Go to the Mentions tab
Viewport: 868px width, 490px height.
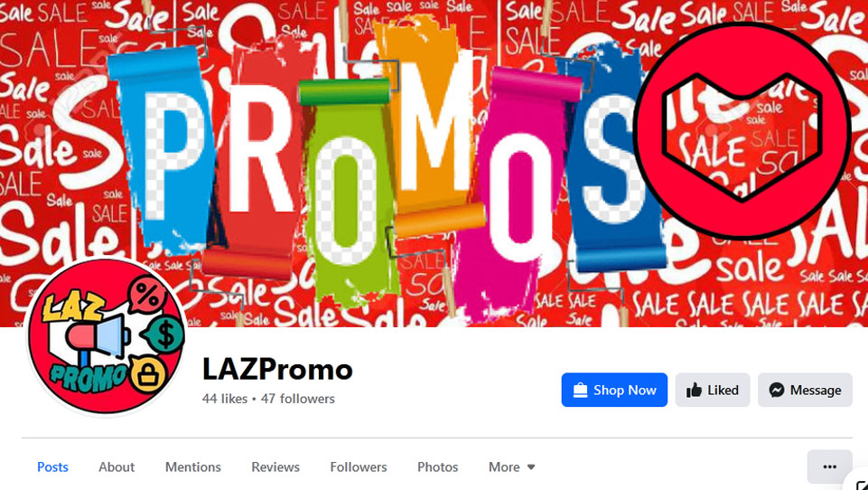pos(192,466)
